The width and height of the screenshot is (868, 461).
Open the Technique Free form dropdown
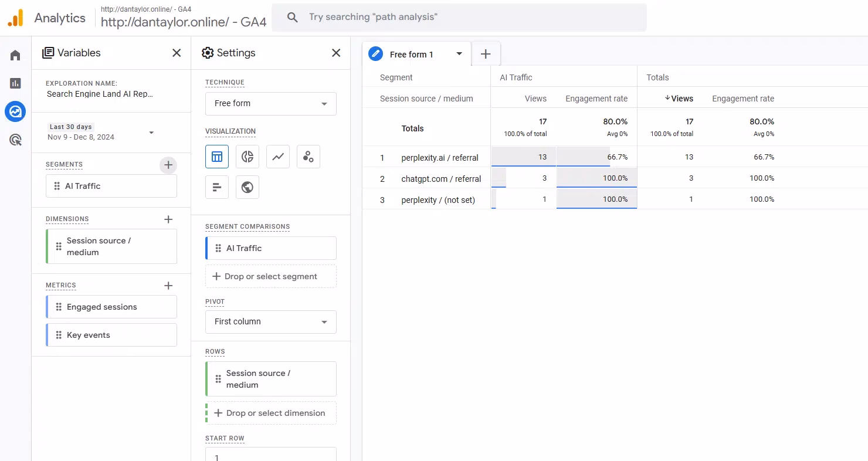click(270, 104)
